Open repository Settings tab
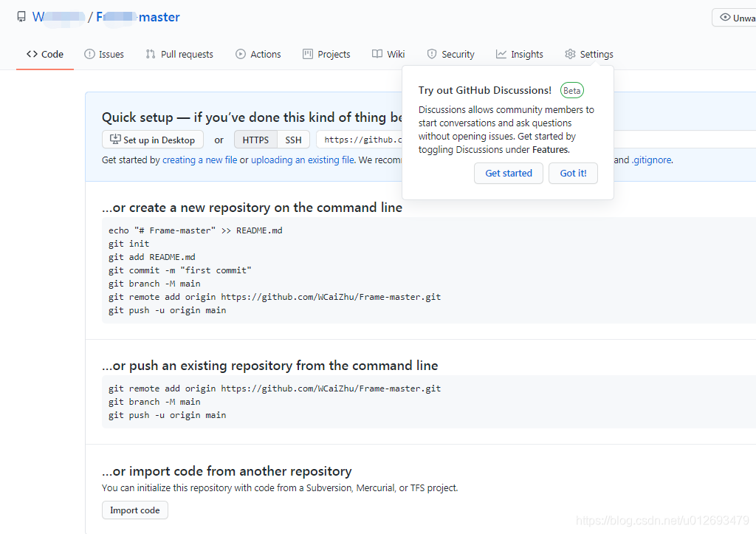This screenshot has width=756, height=534. (589, 54)
